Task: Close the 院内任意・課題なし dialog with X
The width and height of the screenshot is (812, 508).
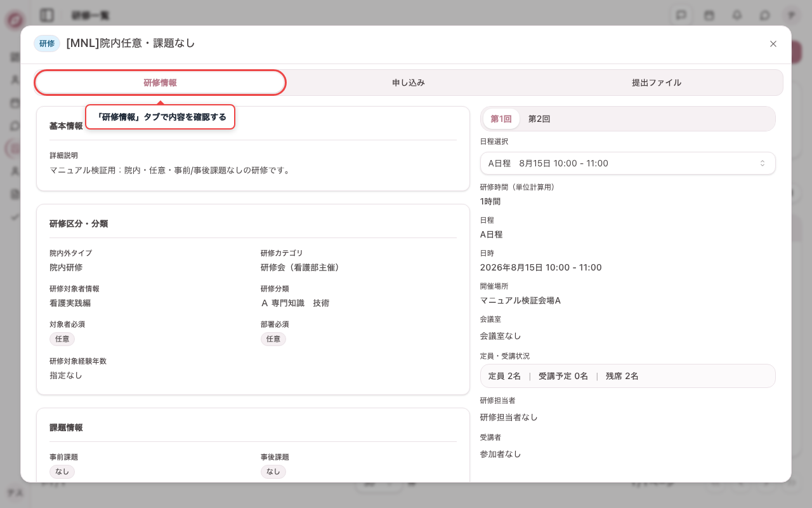Action: (x=773, y=44)
